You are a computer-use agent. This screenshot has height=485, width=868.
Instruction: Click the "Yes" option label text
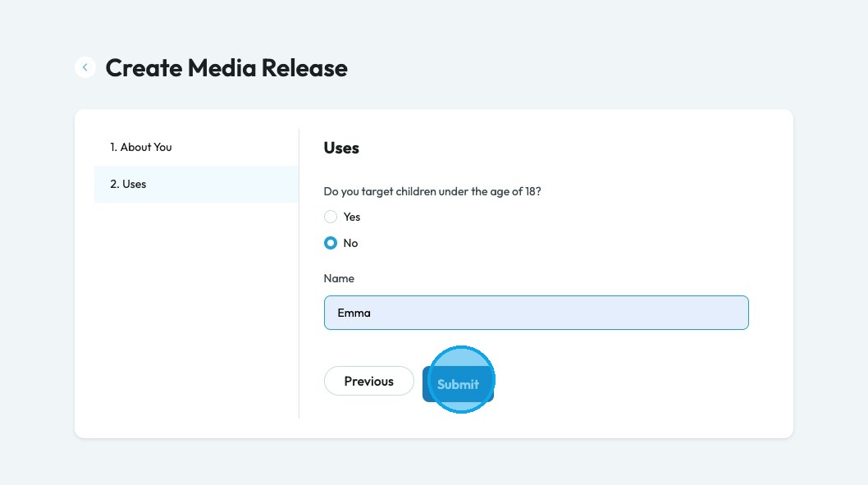tap(352, 217)
